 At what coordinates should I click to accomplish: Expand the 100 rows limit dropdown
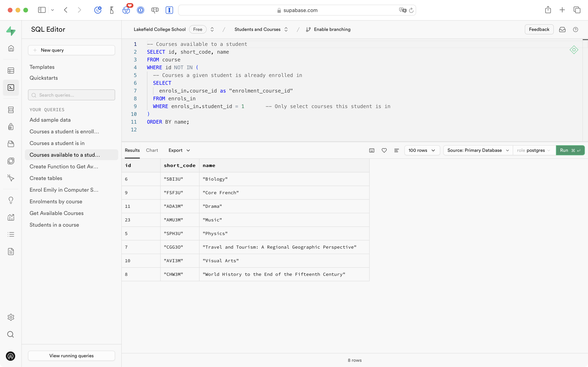(422, 150)
